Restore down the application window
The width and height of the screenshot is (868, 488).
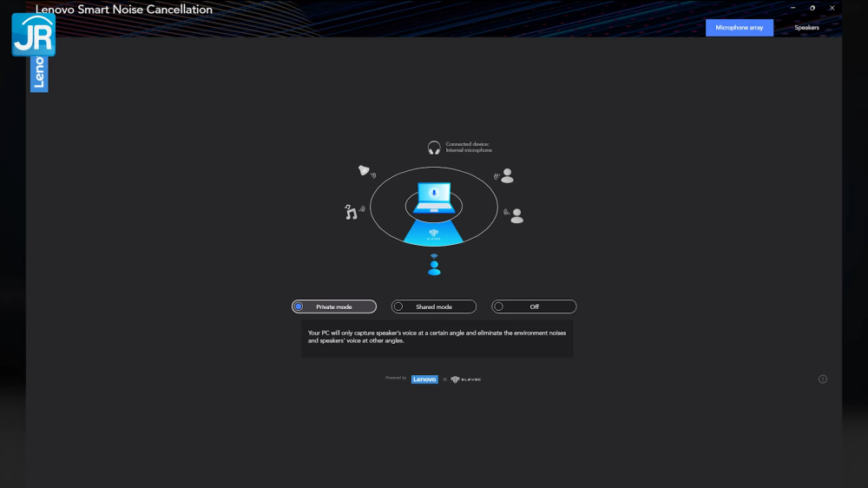[812, 8]
